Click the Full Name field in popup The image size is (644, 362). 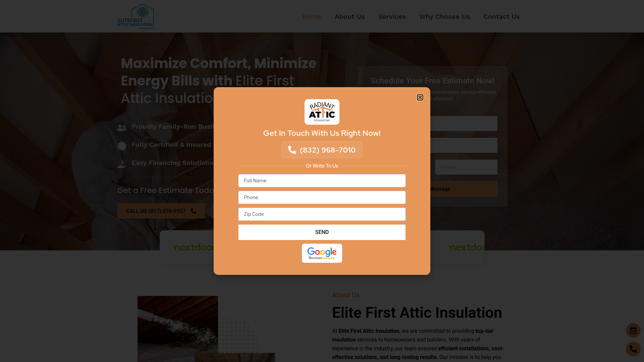pos(322,181)
